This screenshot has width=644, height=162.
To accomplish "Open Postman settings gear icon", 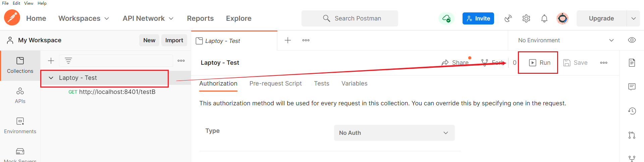I will click(526, 18).
